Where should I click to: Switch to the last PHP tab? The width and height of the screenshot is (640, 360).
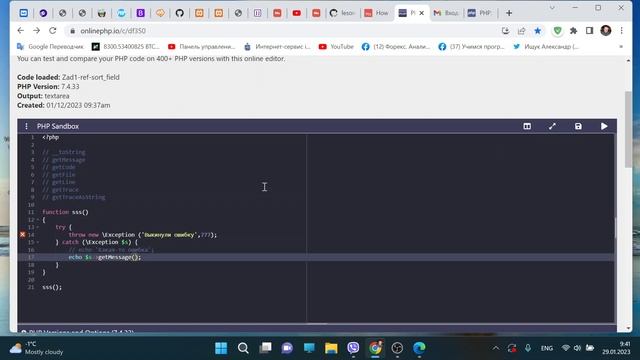[480, 13]
